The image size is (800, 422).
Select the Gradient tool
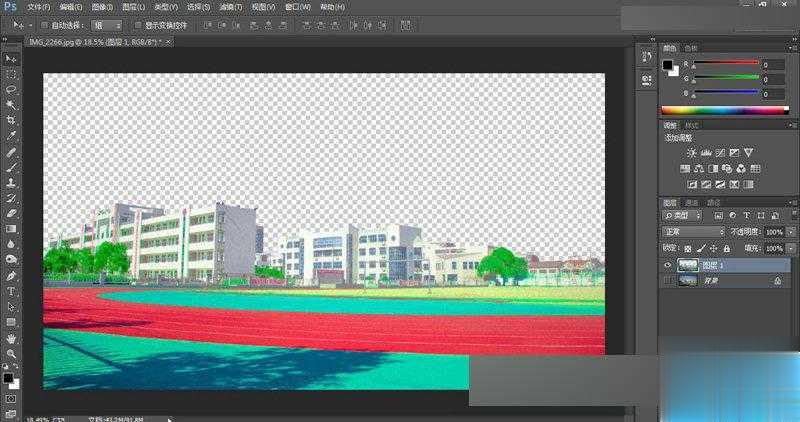(x=11, y=229)
